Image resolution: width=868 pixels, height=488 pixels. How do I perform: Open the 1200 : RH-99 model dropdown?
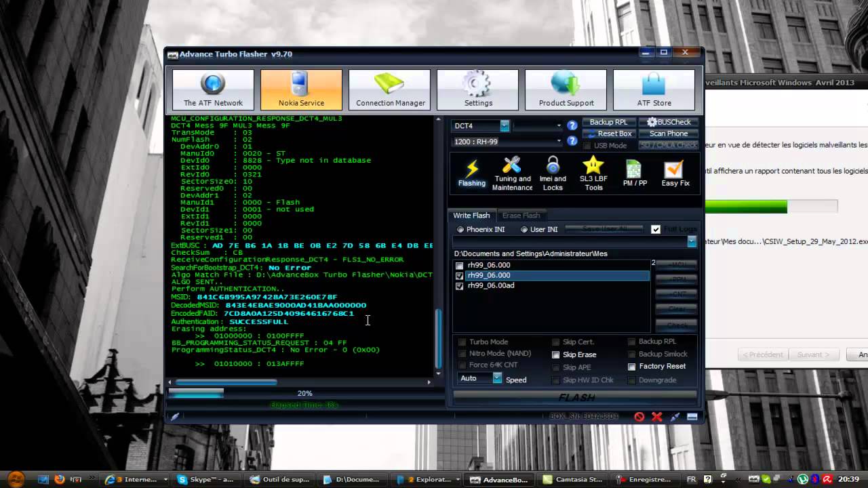click(x=559, y=142)
